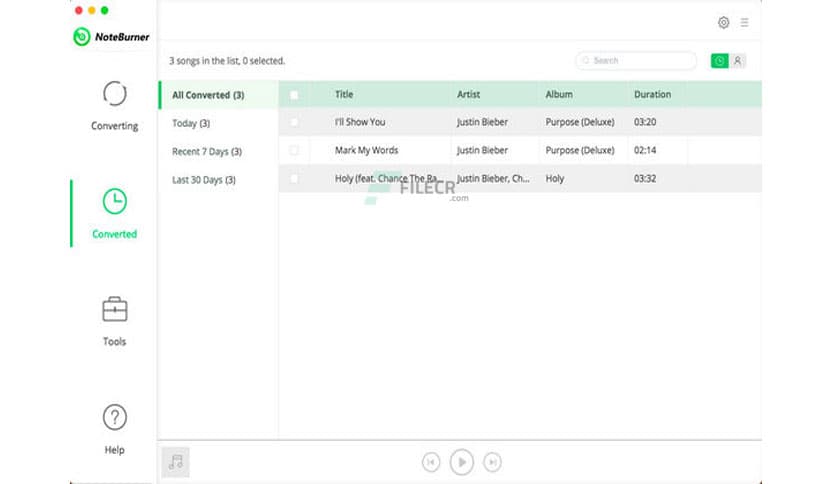
Task: Sort by the Album column header
Action: pos(559,94)
